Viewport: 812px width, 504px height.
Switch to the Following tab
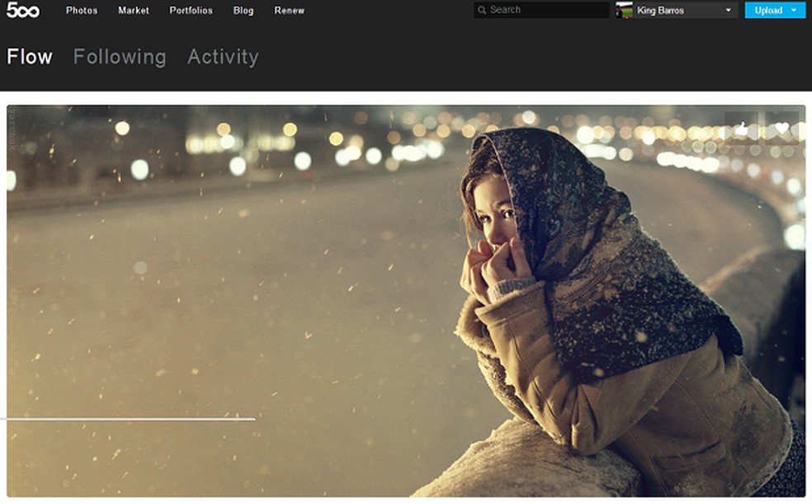click(x=120, y=57)
